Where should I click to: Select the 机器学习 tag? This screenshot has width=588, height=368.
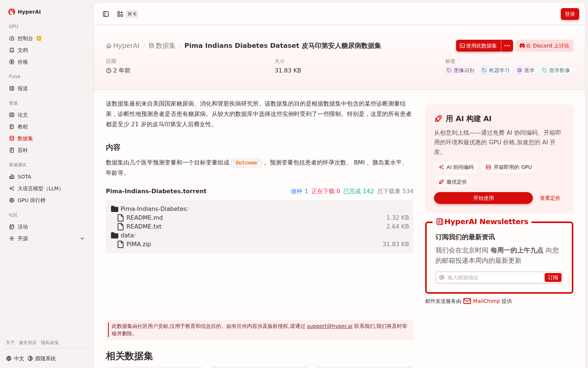pos(497,70)
